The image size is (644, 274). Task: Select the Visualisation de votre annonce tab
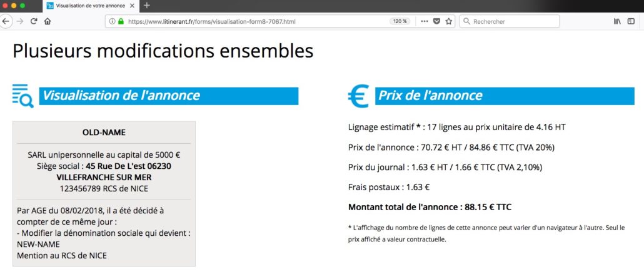90,6
